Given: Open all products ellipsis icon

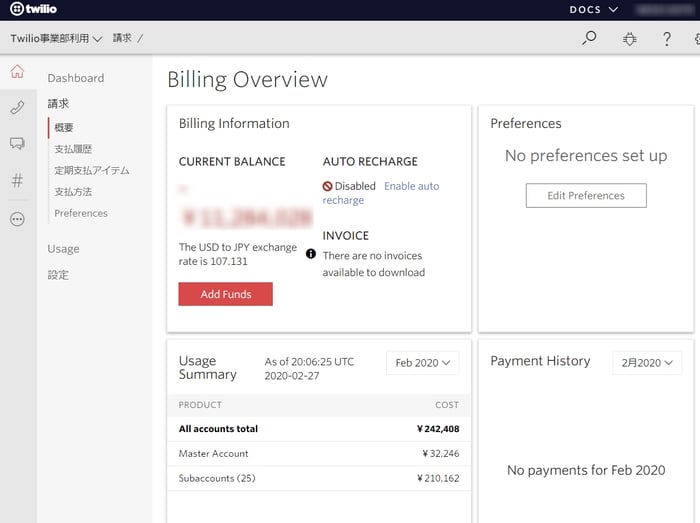Looking at the screenshot, I should pyautogui.click(x=17, y=219).
